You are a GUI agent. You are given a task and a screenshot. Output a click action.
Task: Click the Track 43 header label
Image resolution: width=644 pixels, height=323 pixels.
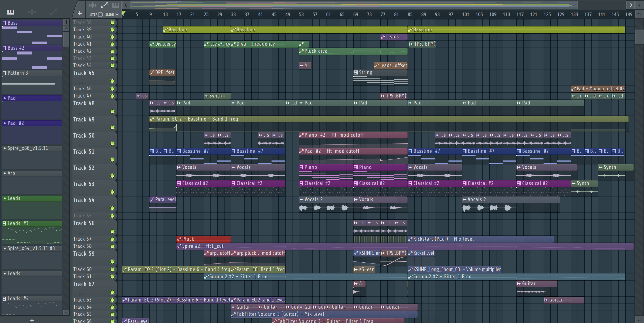(x=82, y=58)
